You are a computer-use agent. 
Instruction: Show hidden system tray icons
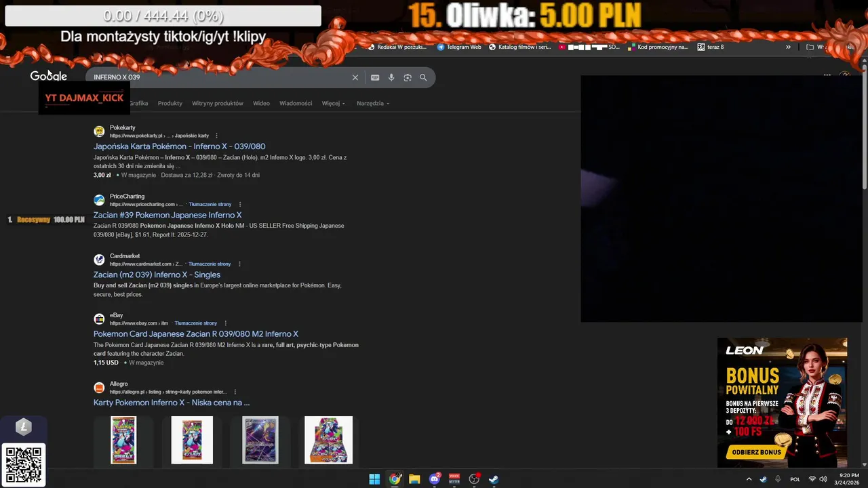[749, 479]
